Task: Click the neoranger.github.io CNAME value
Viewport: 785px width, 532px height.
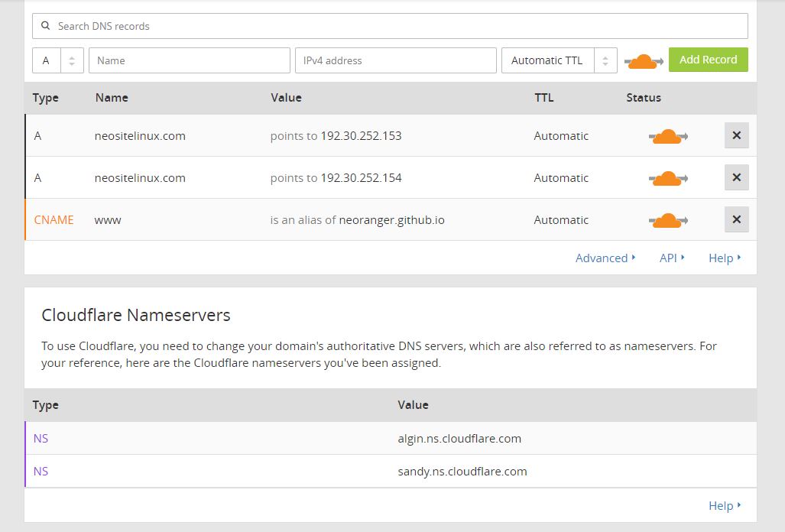Action: click(391, 220)
